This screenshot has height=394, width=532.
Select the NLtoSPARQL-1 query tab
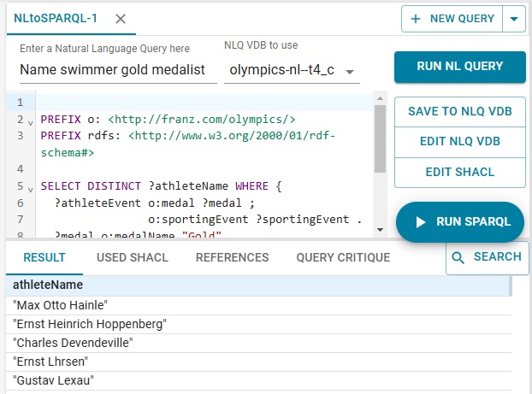click(56, 18)
